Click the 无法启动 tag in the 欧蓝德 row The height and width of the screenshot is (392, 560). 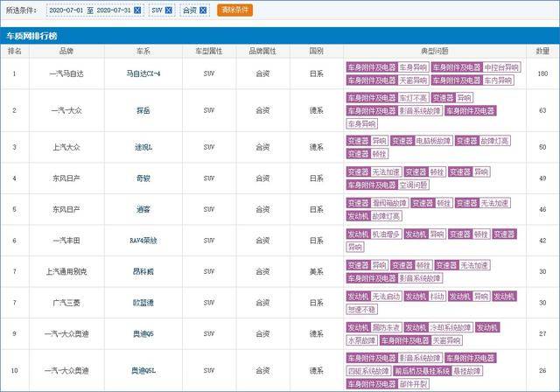386,297
